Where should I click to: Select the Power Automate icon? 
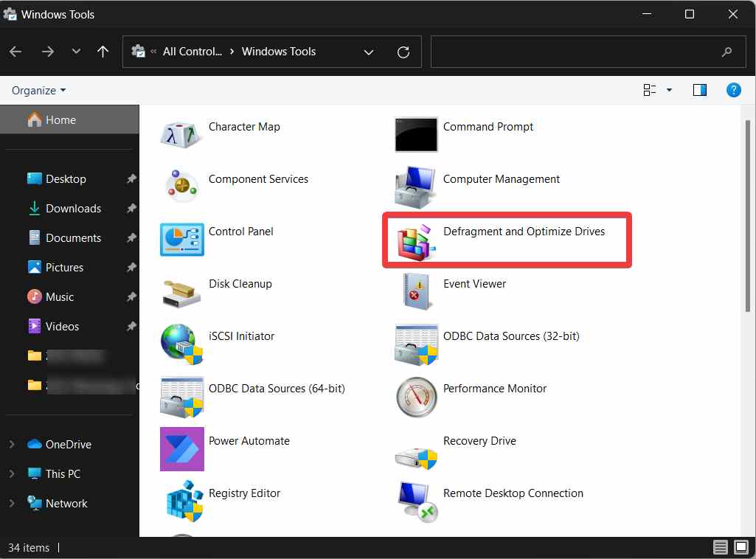tap(181, 448)
